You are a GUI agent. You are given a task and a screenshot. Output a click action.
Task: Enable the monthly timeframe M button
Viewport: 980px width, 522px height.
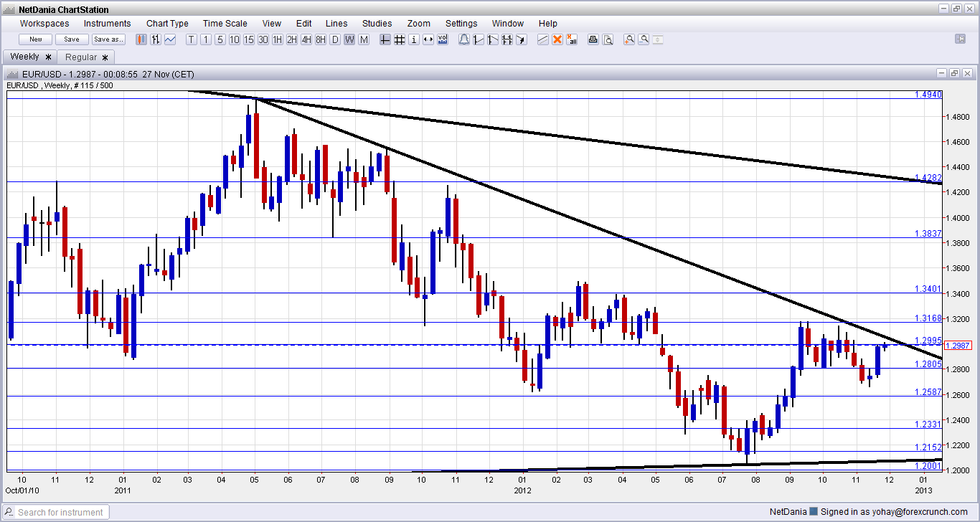364,39
